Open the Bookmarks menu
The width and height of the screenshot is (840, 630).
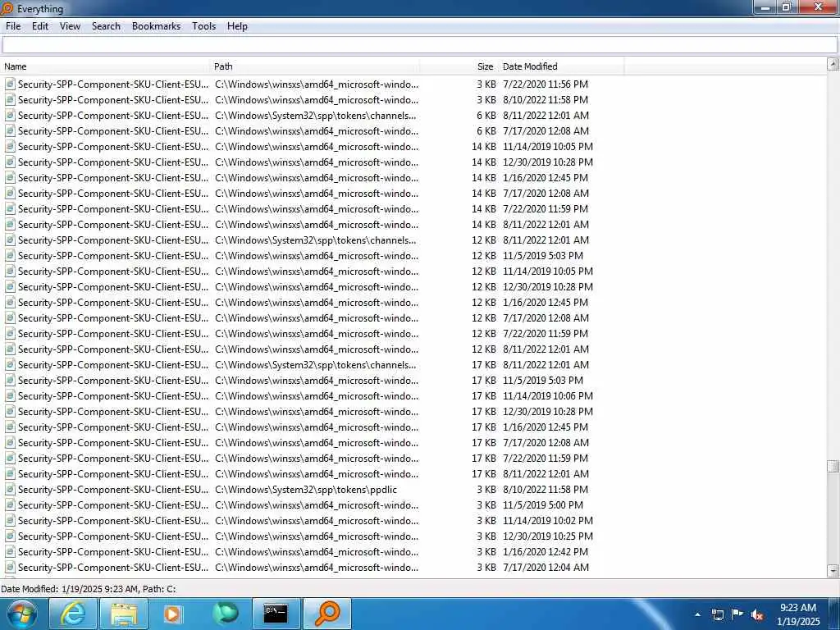[156, 26]
